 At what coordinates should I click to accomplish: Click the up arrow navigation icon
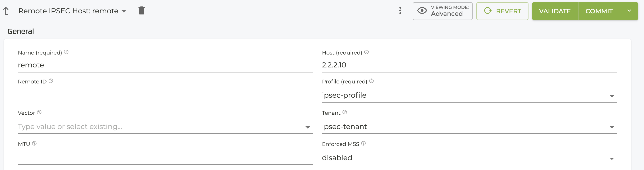click(6, 11)
